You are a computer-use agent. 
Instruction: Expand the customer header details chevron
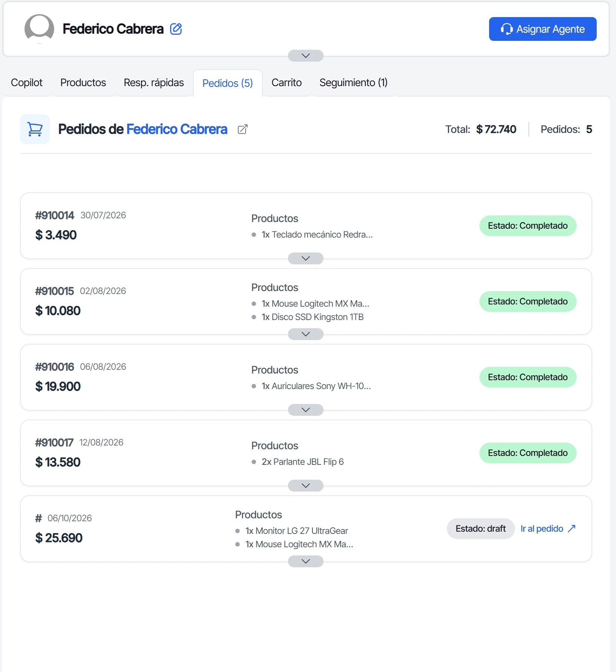(306, 56)
